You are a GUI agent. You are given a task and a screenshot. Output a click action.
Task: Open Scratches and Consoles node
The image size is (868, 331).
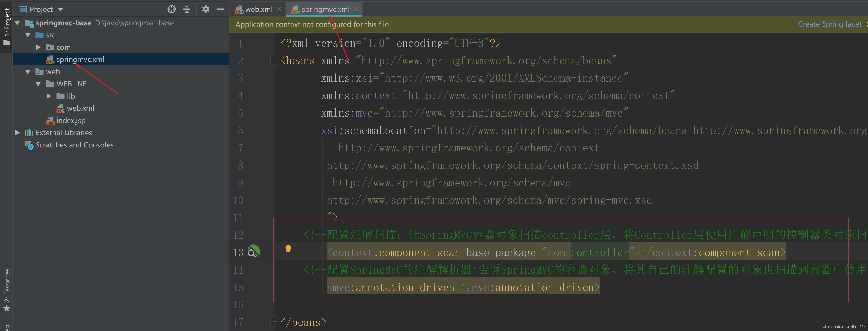click(74, 145)
